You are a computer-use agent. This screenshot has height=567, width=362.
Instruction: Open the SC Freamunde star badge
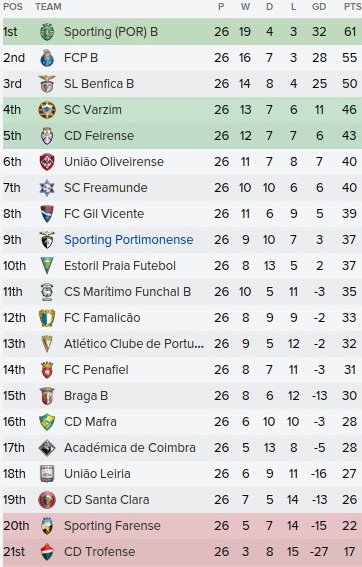[x=47, y=188]
